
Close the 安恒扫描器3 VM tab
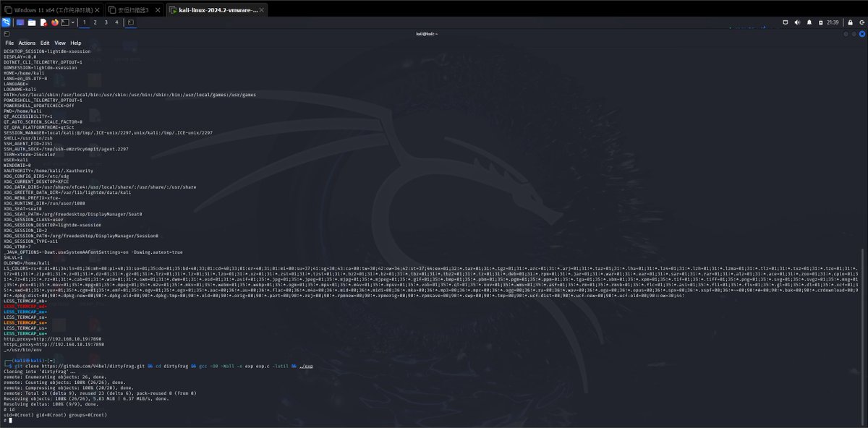pyautogui.click(x=158, y=10)
